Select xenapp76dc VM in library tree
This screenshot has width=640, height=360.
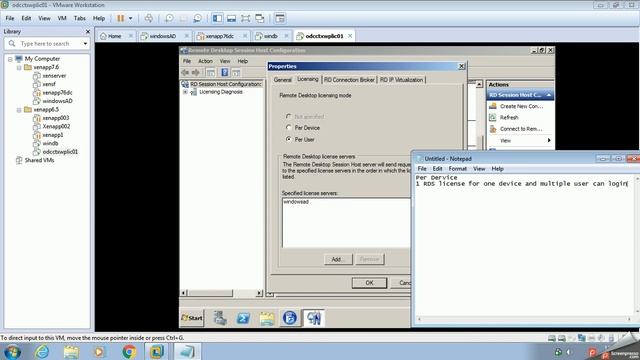tap(57, 93)
